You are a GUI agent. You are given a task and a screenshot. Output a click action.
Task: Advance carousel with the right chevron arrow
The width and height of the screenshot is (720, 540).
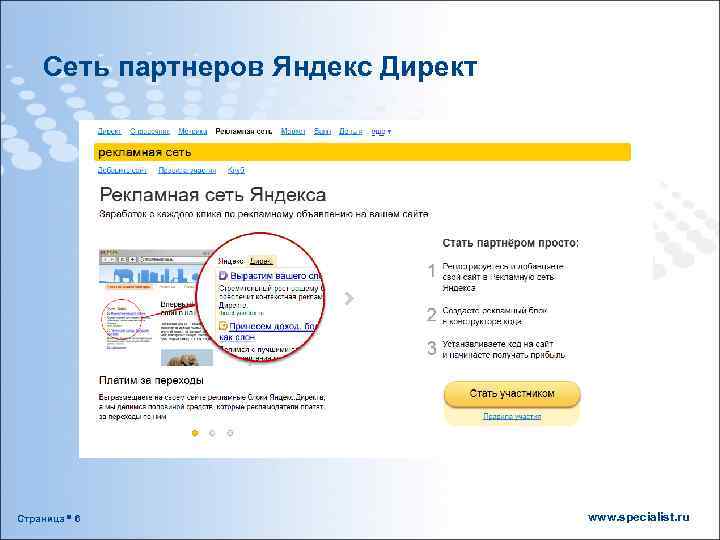pos(349,298)
